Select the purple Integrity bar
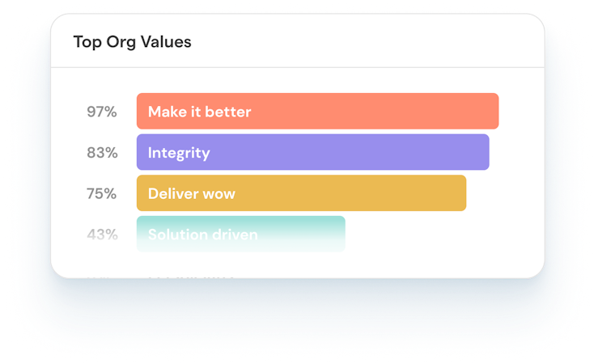594x364 pixels. click(313, 152)
